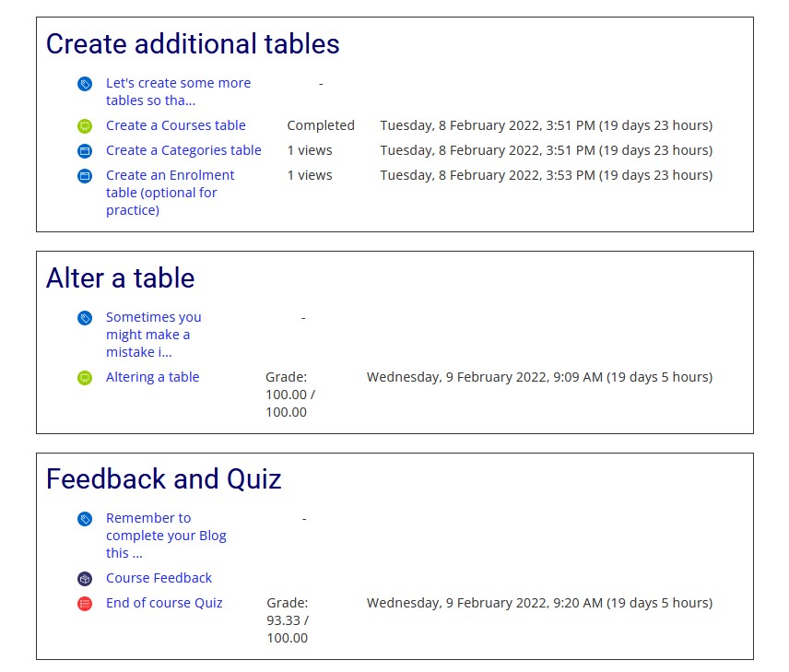Screen dimensions: 789x672
Task: Click label icon beside "Remember to complete your Blog"
Action: pos(85,518)
